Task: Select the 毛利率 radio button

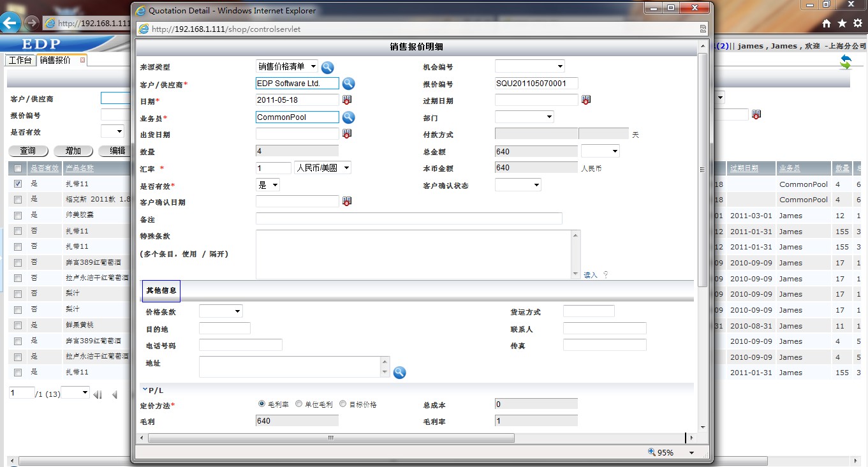Action: 261,404
